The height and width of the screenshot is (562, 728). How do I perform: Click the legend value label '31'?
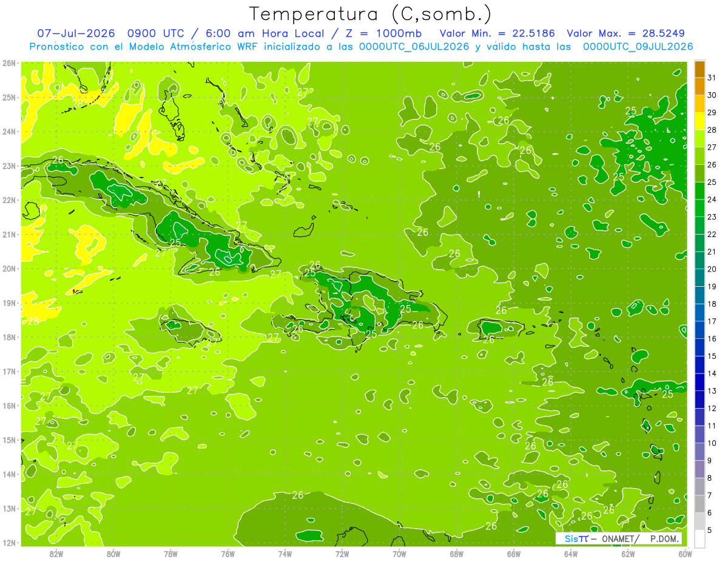[x=712, y=78]
